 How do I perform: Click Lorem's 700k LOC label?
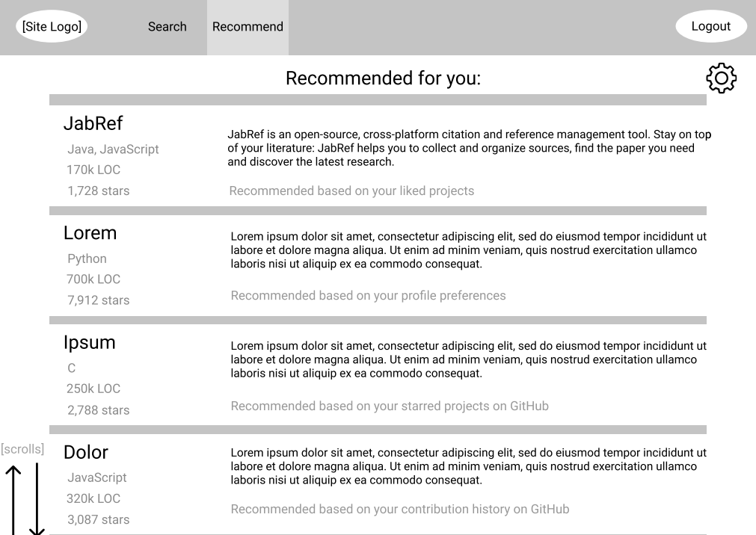point(93,279)
